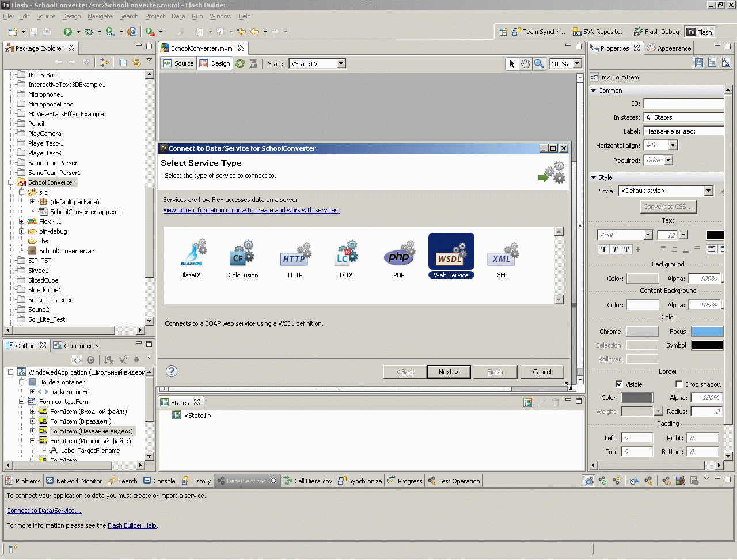Collapse the SchoolConverter project node
This screenshot has width=737, height=560.
[x=10, y=182]
